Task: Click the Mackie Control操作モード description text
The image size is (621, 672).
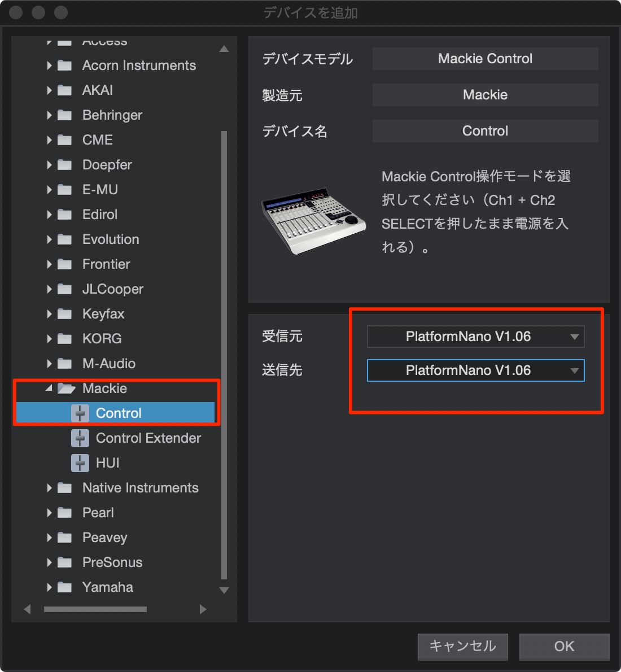Action: (476, 212)
